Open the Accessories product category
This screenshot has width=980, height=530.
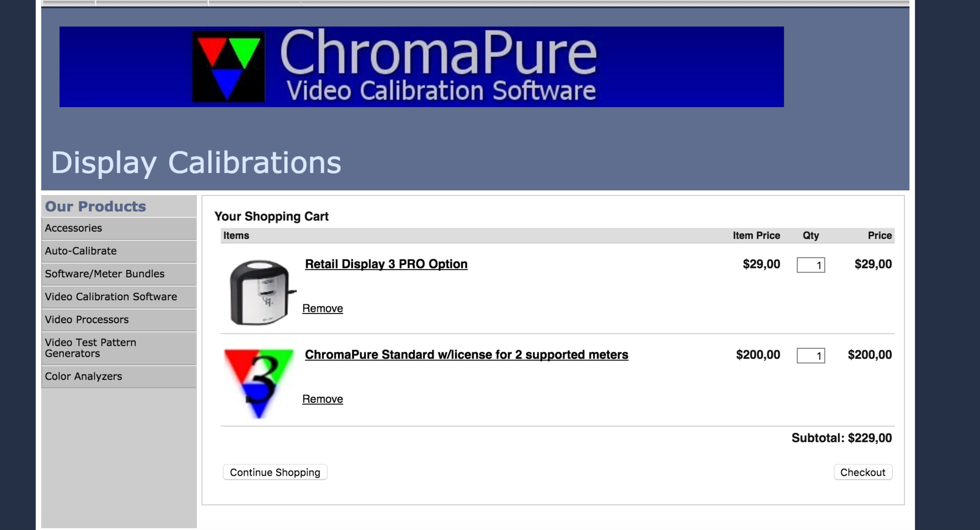(119, 228)
